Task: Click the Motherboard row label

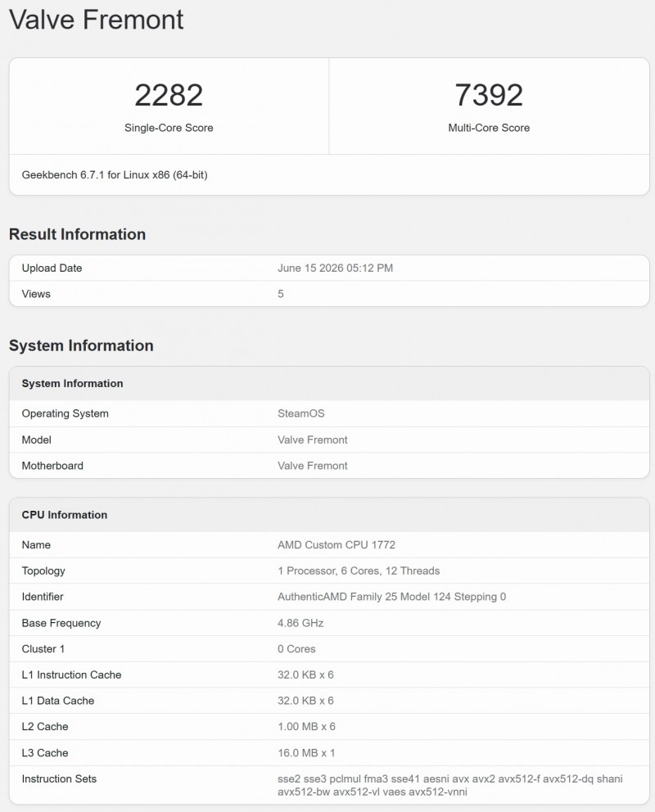Action: point(52,466)
